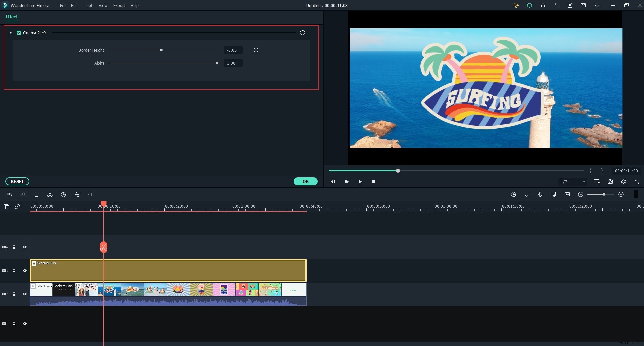Click the split scissors icon in timeline toolbar
Viewport: 644px width, 346px height.
point(50,194)
